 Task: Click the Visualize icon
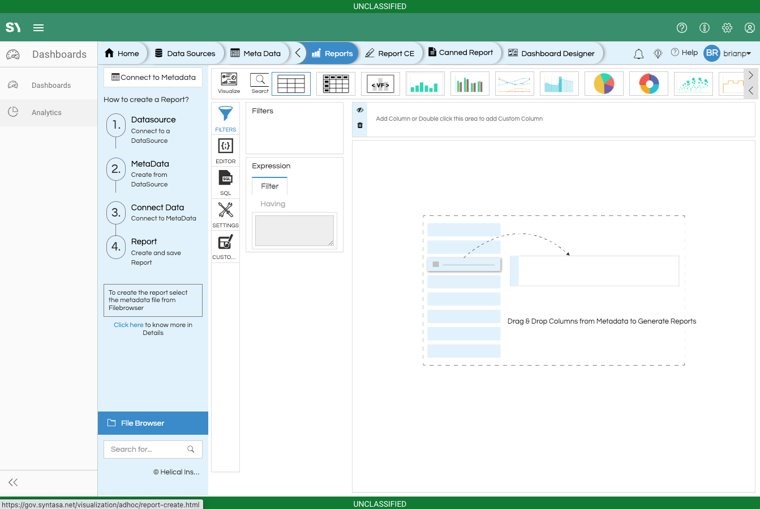[229, 80]
